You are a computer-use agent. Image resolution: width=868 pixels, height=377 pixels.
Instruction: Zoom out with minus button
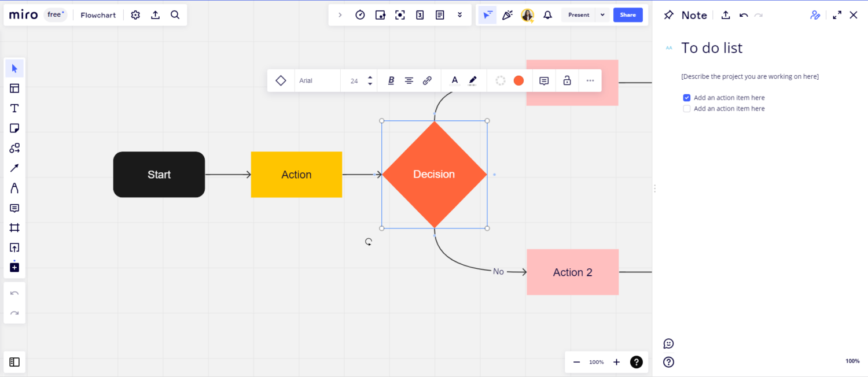pos(576,362)
